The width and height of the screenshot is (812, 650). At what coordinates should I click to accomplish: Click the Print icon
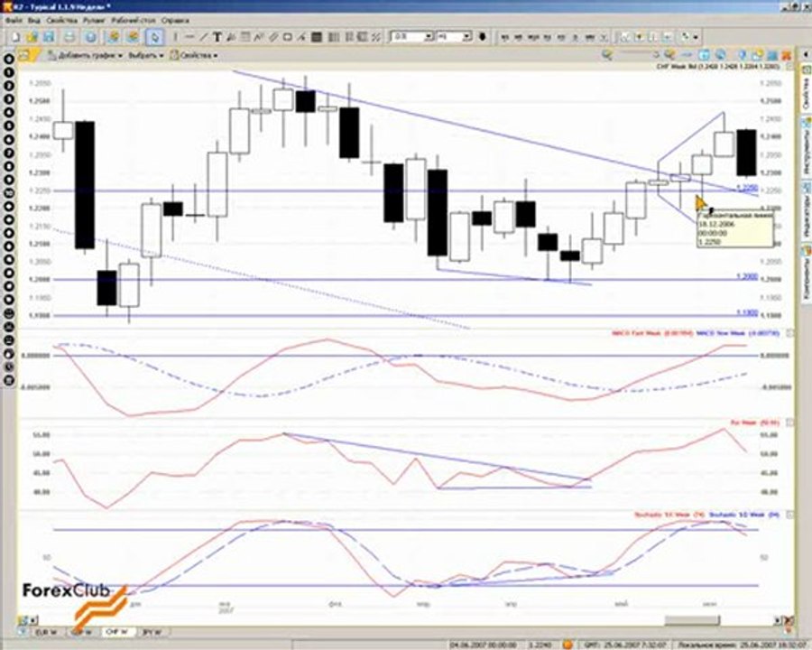click(69, 37)
